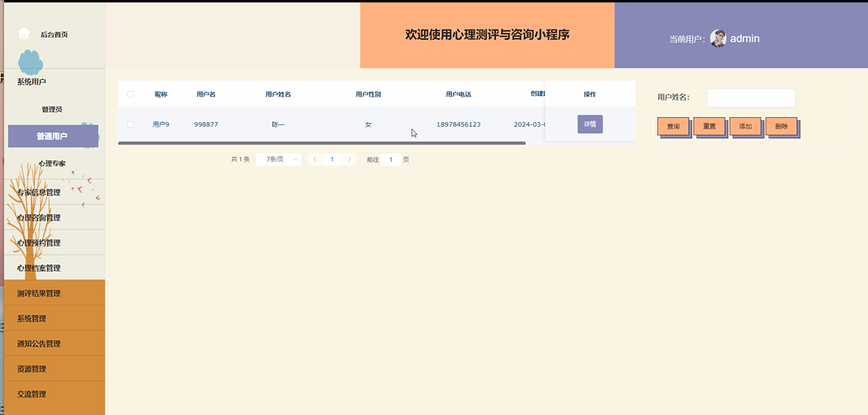The width and height of the screenshot is (868, 415).
Task: Click the 2024-03 creation date cell
Action: [x=530, y=124]
